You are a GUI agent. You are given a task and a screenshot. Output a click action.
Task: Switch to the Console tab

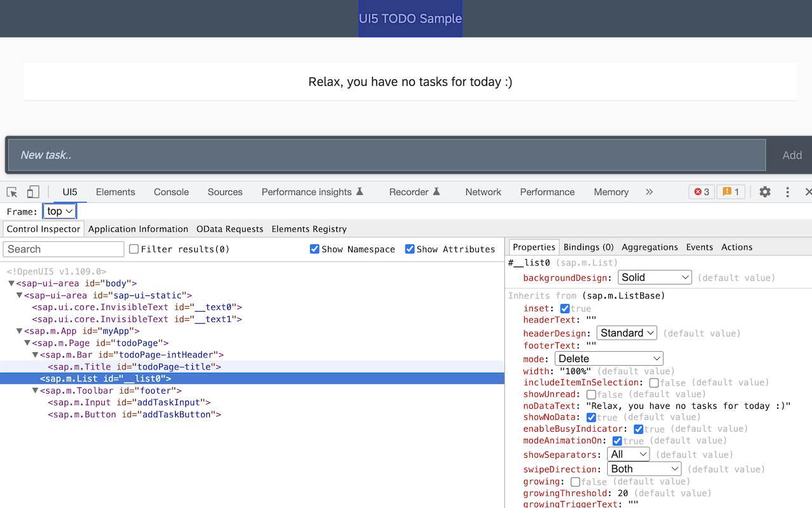coord(171,191)
